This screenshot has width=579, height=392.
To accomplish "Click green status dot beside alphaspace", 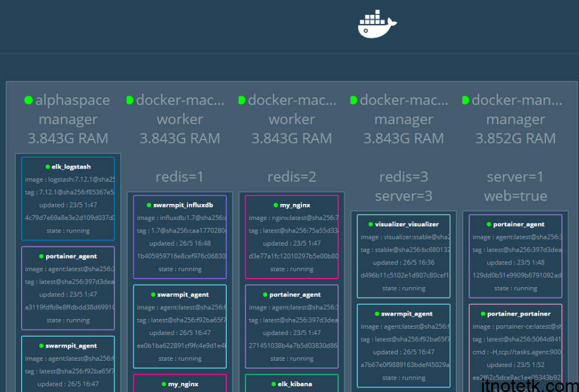I will click(28, 100).
